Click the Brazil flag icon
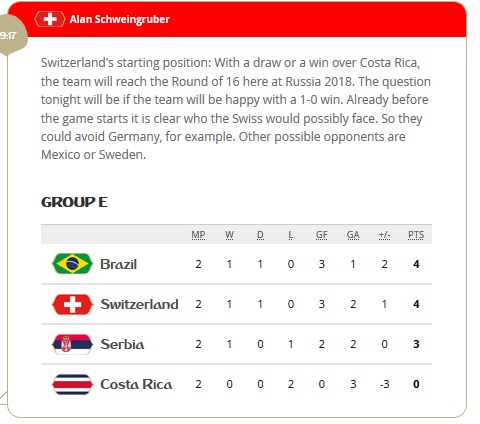Viewport: 480px width, 424px height. click(72, 264)
